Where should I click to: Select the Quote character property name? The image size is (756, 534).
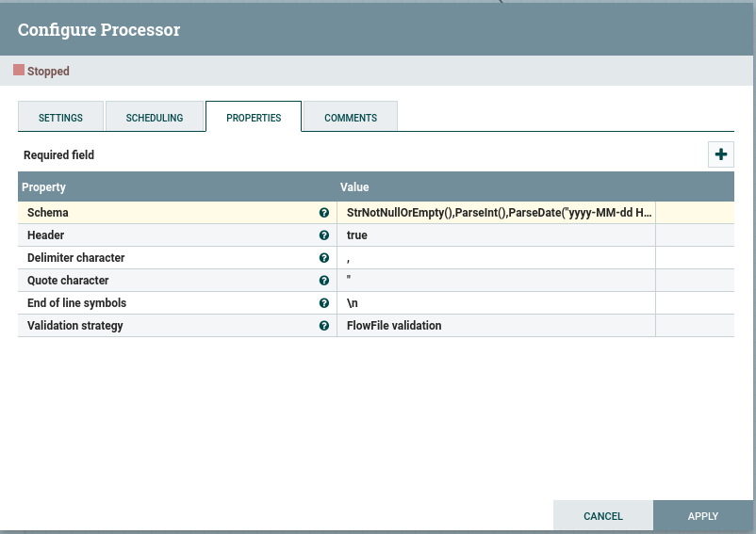(68, 281)
